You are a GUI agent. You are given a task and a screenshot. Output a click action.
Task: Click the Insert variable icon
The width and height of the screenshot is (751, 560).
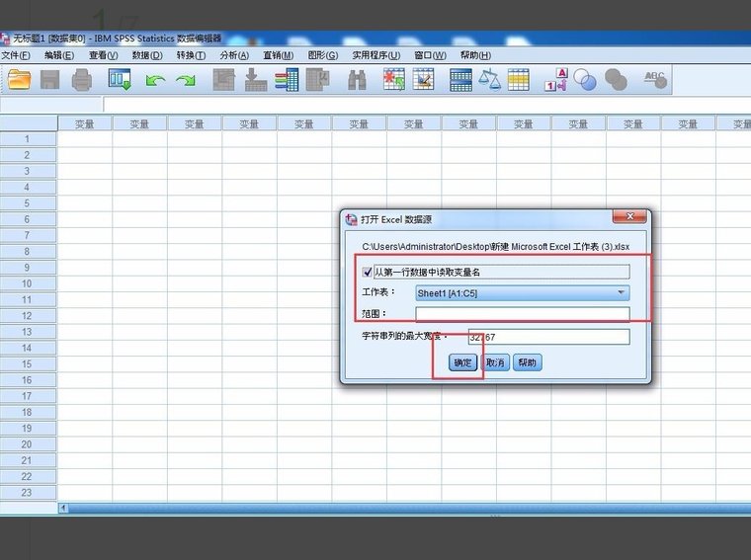(423, 79)
